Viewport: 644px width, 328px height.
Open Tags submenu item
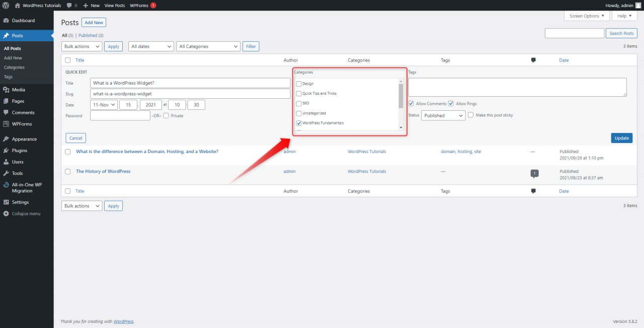click(x=8, y=77)
